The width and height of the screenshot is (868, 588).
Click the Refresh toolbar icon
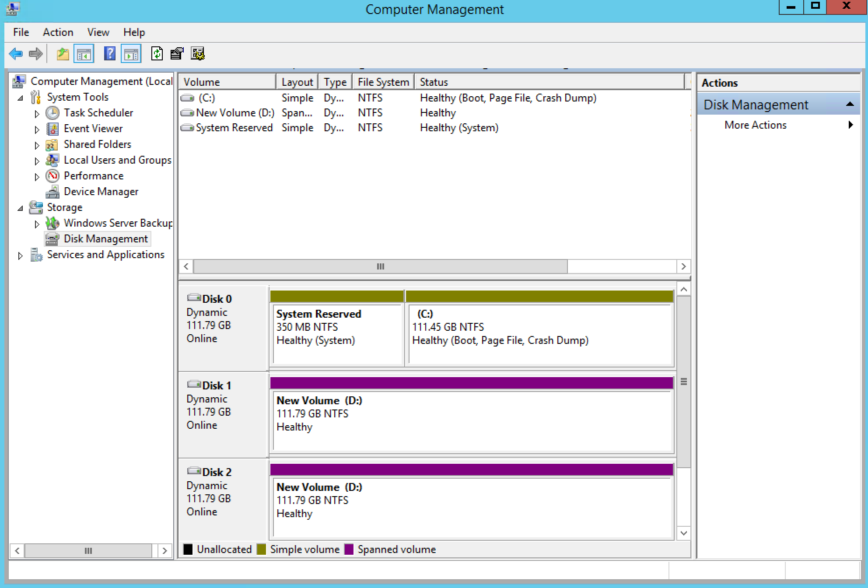point(157,54)
